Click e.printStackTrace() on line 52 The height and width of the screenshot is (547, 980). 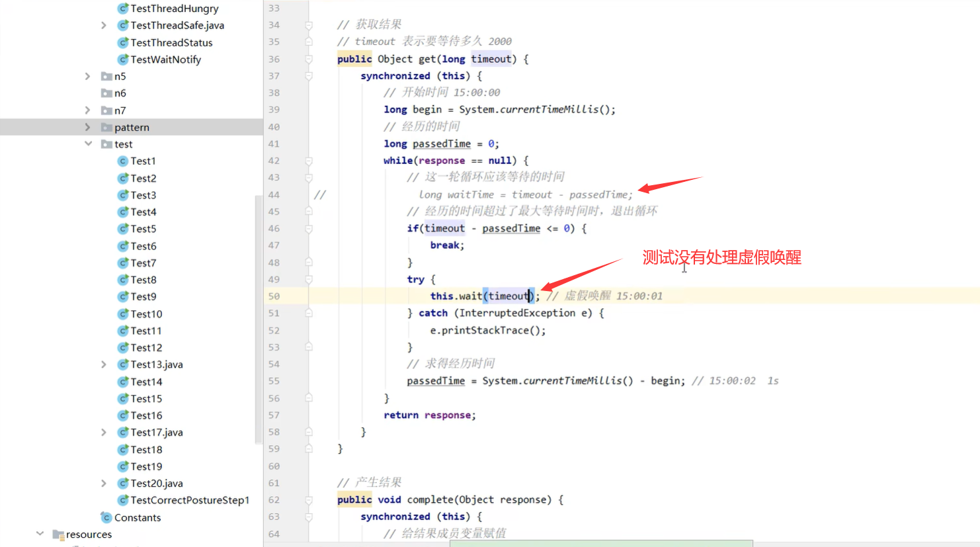point(488,330)
